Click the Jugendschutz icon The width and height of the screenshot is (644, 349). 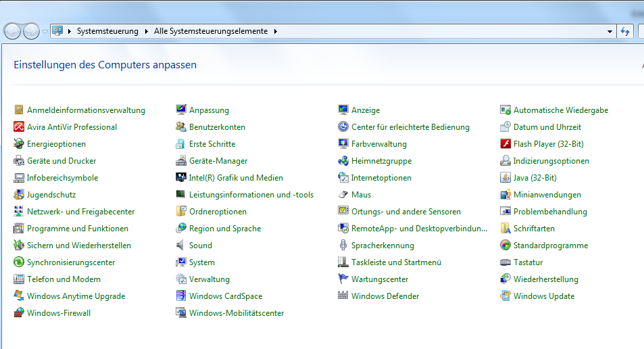click(x=19, y=194)
